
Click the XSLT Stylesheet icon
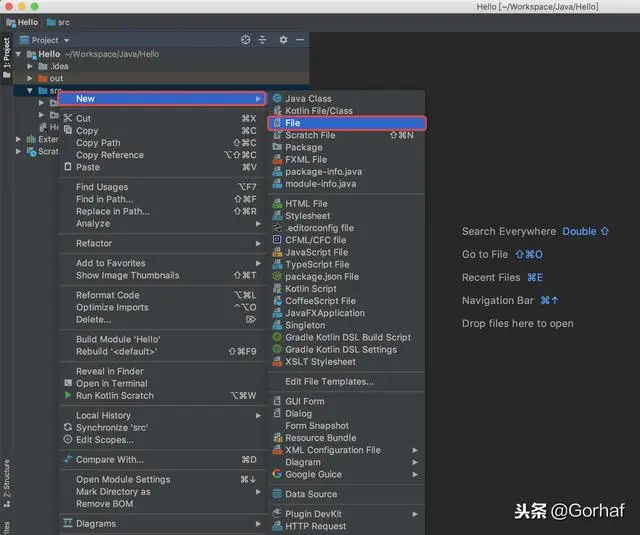tap(277, 362)
